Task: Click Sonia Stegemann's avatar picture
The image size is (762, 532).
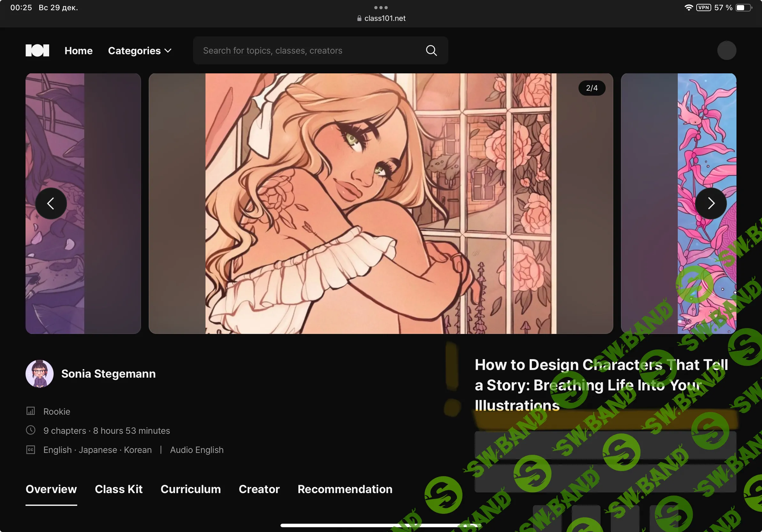Action: (x=40, y=374)
